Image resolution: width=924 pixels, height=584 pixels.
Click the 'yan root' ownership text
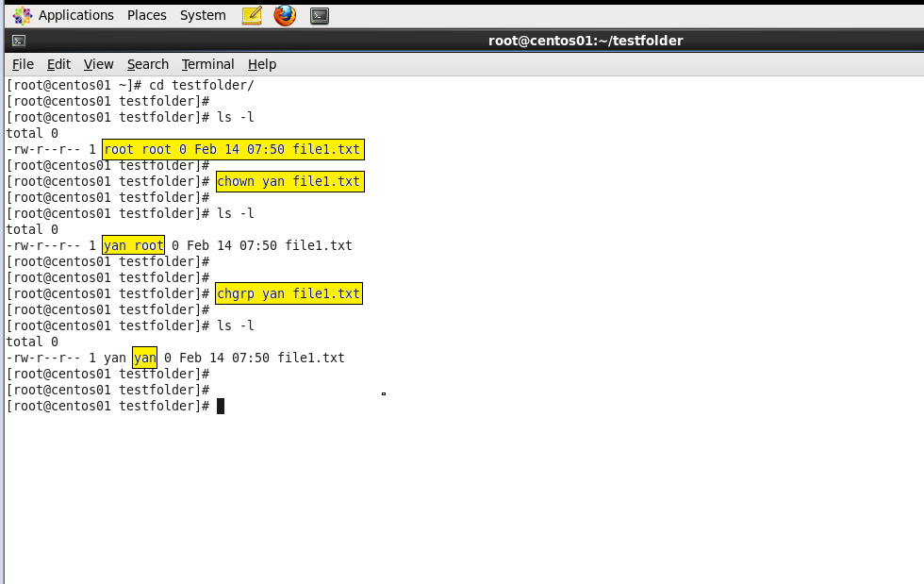133,245
